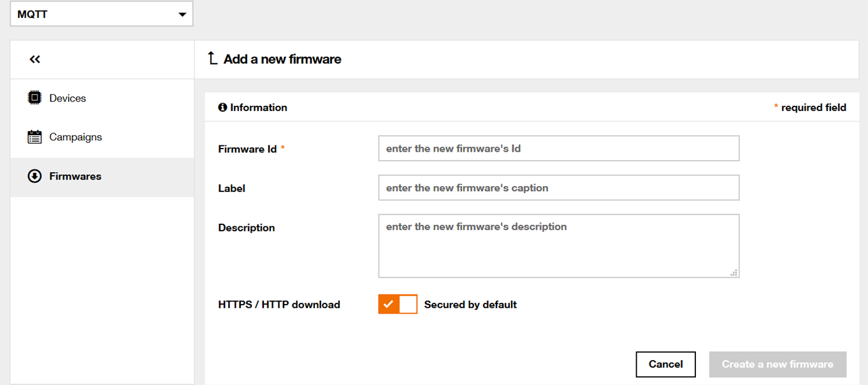This screenshot has height=385, width=868.
Task: Collapse the sidebar using double chevron
Action: coord(34,59)
